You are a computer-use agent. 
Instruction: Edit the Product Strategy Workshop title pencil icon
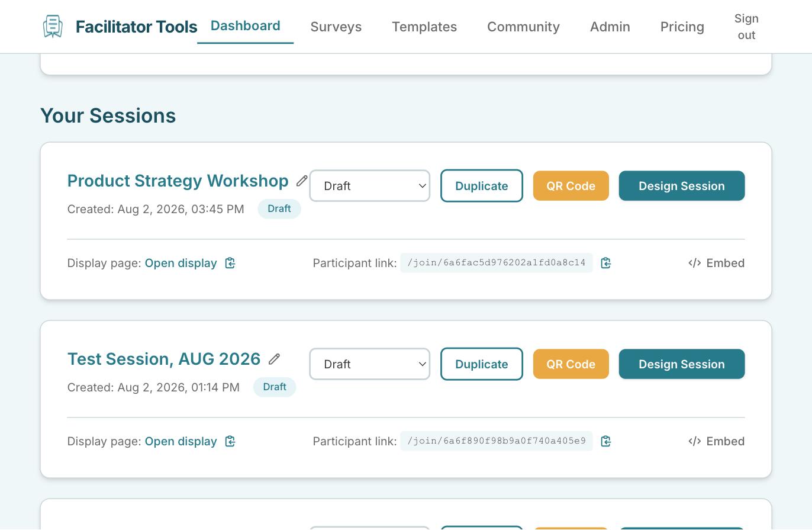pos(302,181)
